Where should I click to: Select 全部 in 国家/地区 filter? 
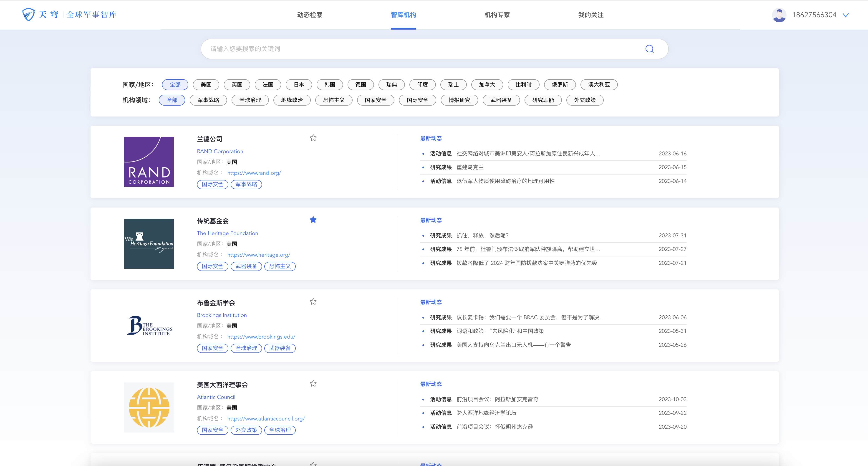175,85
